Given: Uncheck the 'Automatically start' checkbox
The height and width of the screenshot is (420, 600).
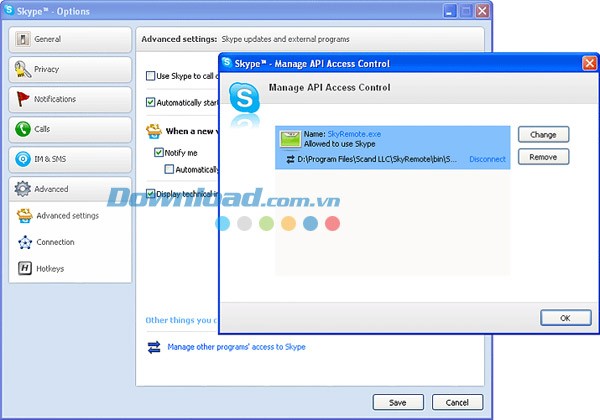Looking at the screenshot, I should coord(151,102).
